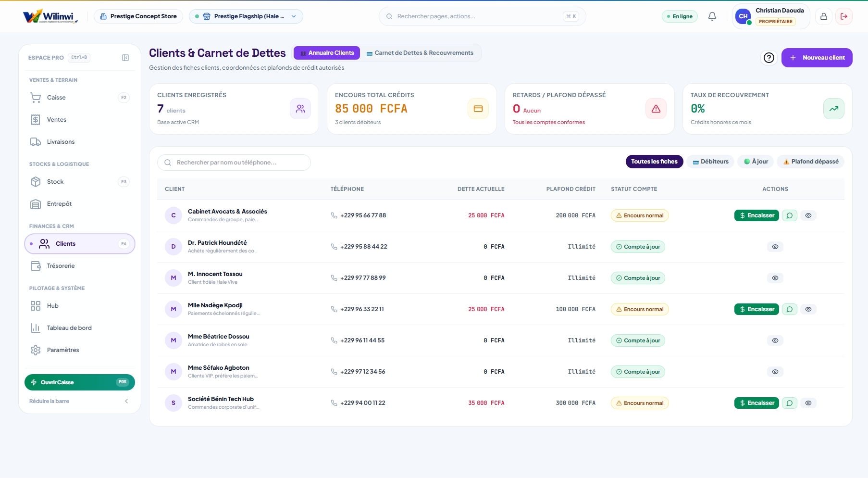This screenshot has height=478, width=868.
Task: Click the logout icon
Action: 844,16
